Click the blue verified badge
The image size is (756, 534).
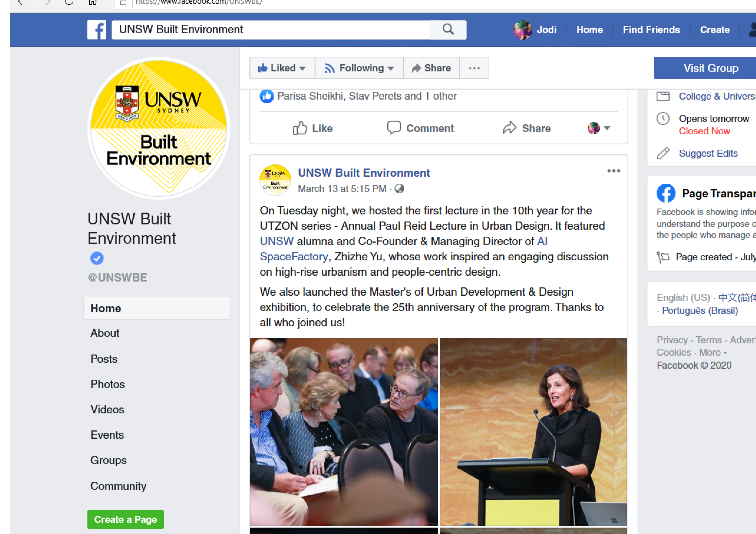point(97,258)
